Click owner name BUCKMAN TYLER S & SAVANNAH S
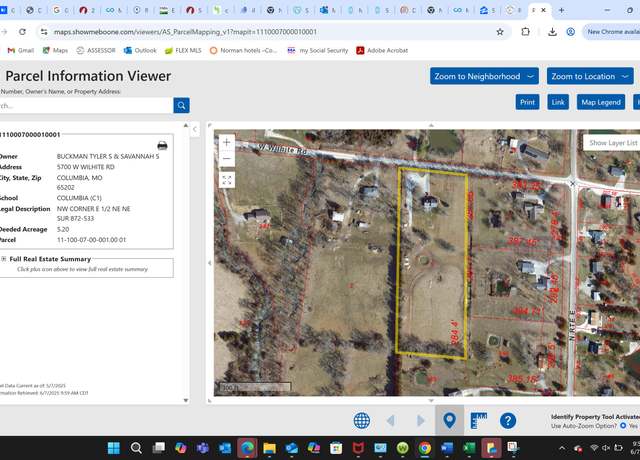The image size is (640, 460). [108, 156]
